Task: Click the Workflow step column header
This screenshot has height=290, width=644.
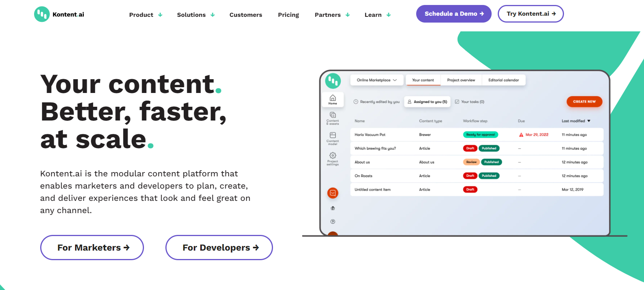Action: coord(475,121)
